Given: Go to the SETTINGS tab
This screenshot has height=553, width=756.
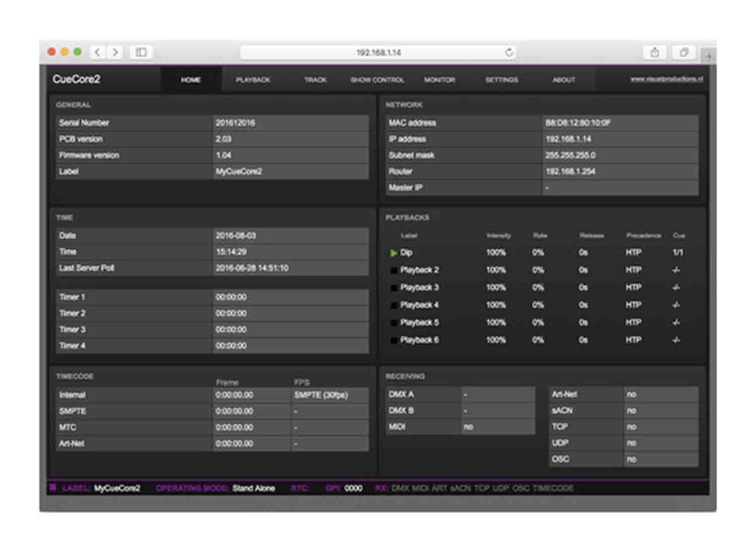Looking at the screenshot, I should tap(501, 80).
